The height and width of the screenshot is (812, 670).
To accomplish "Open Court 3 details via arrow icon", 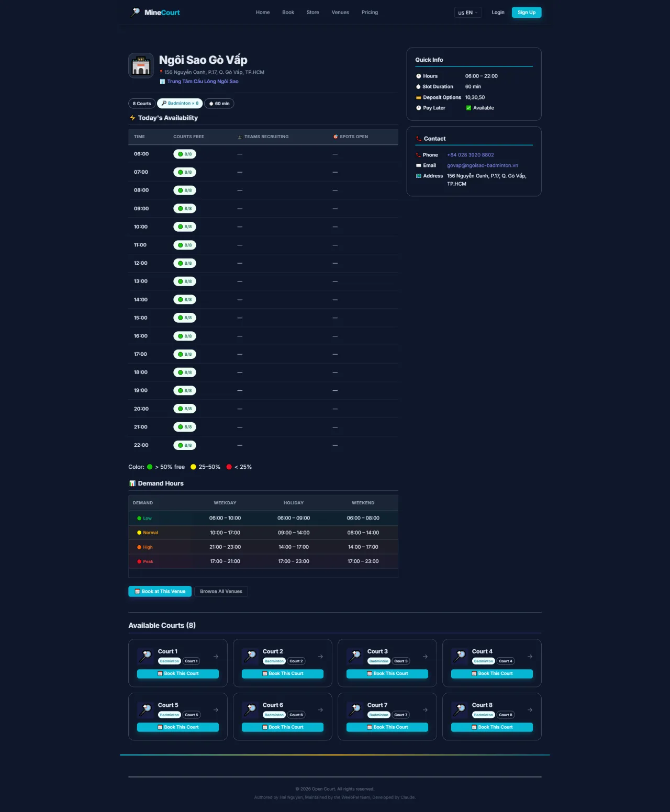I will click(425, 657).
